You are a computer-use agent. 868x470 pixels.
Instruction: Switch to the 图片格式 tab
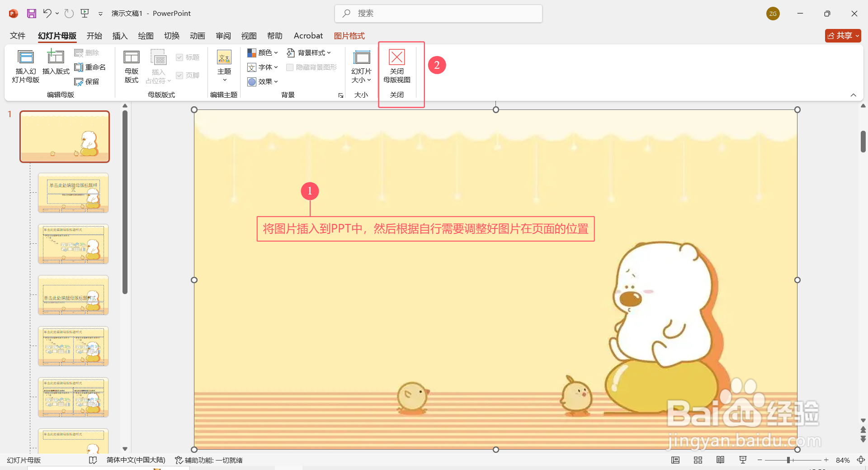(x=349, y=36)
